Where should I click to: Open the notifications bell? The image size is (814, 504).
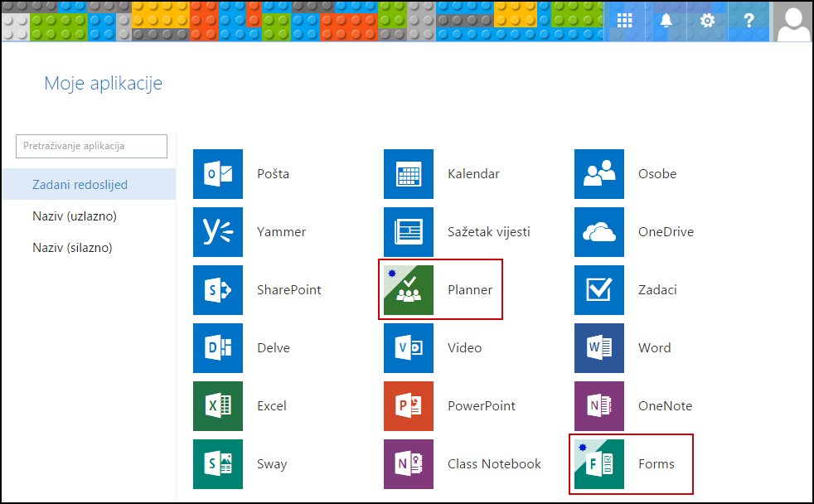(x=666, y=21)
